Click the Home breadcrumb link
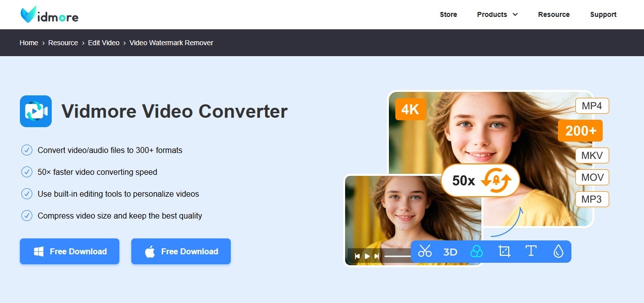The height and width of the screenshot is (303, 644). pos(28,43)
